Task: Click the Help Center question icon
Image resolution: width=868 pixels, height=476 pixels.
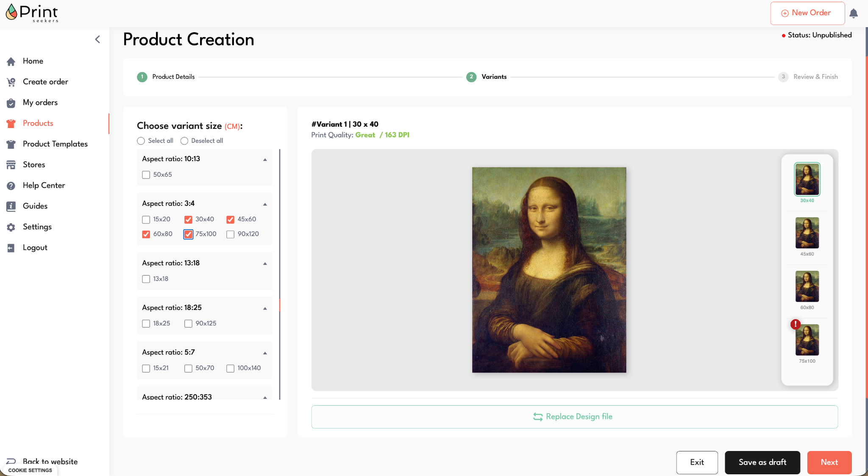Action: click(x=11, y=186)
